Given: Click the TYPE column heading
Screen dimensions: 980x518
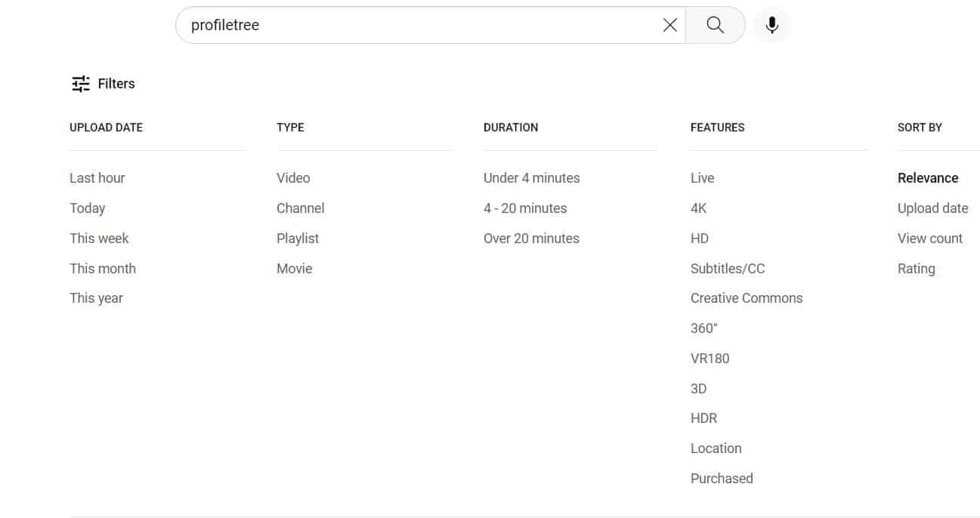Looking at the screenshot, I should coord(290,128).
